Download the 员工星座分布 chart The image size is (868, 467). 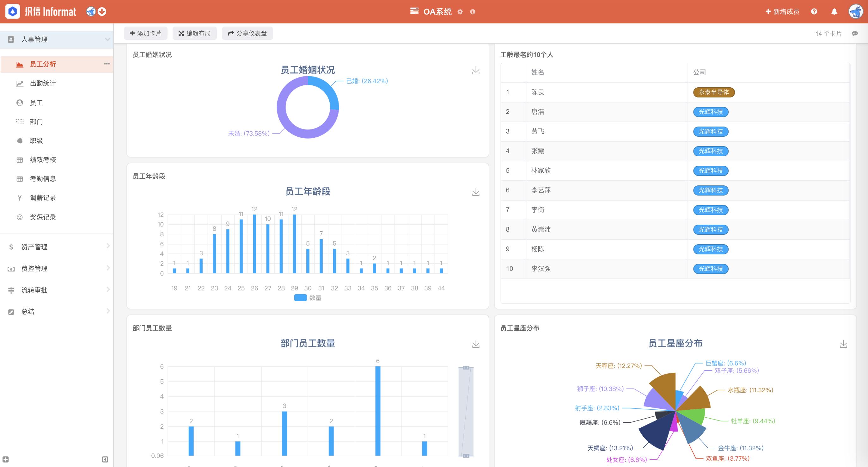pos(843,344)
